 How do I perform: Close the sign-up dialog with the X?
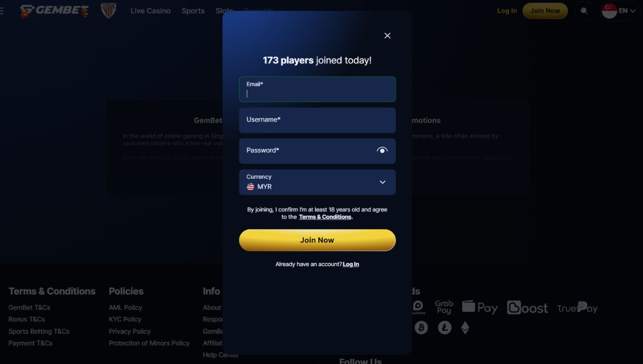click(x=387, y=35)
